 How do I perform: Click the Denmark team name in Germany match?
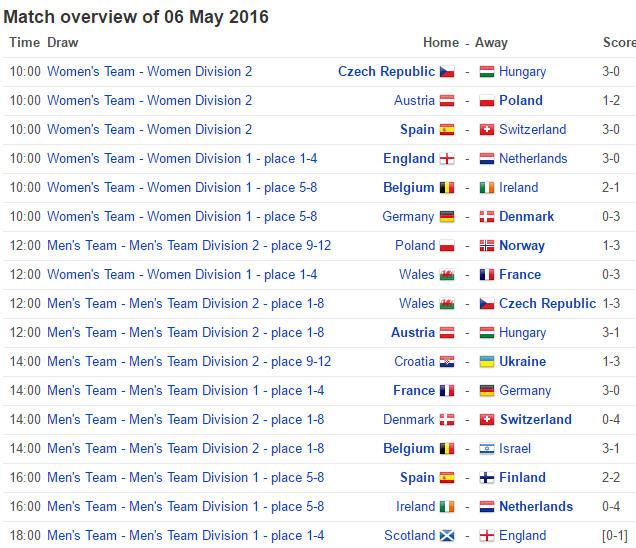(x=526, y=217)
